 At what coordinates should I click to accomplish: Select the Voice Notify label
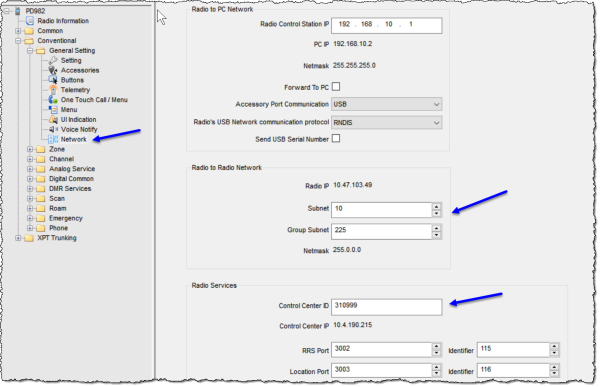point(79,129)
